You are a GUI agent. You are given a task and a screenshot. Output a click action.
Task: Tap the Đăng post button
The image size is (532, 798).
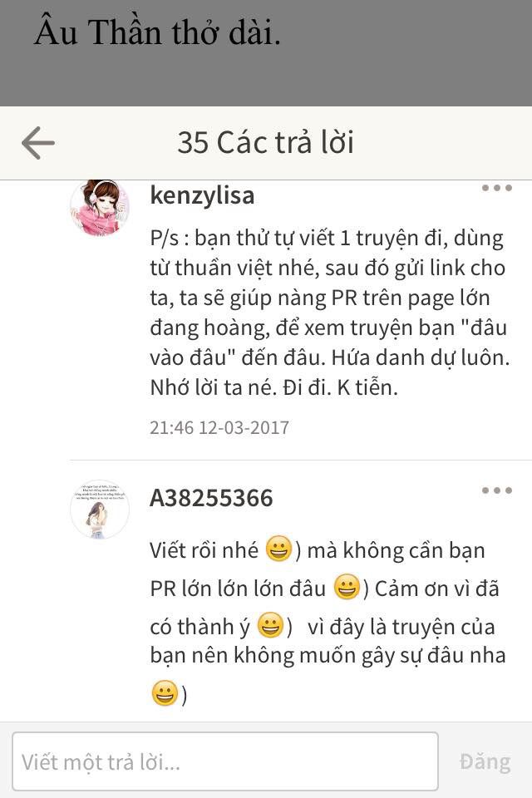coord(485,762)
